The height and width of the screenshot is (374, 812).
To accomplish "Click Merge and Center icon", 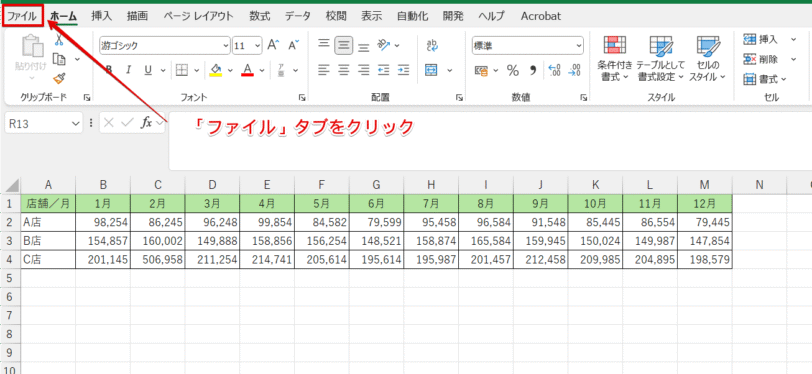I will point(431,69).
